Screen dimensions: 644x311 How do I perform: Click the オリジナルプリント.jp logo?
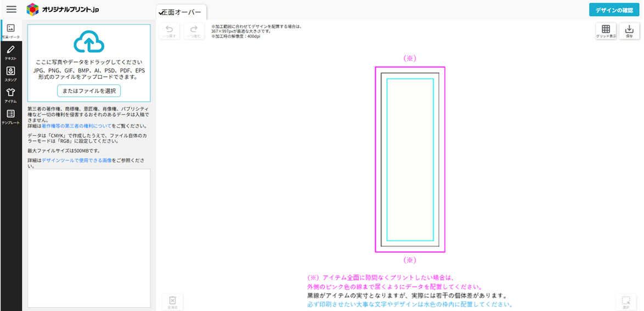63,9
